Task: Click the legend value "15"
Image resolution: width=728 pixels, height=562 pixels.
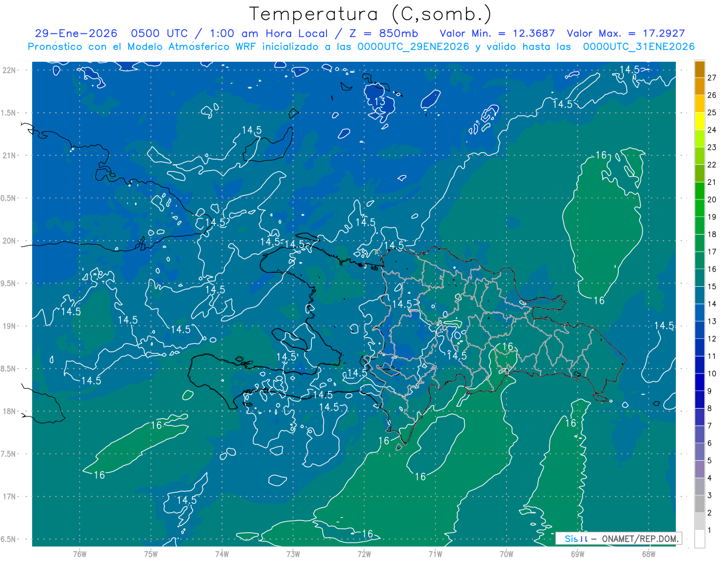Action: pos(713,287)
